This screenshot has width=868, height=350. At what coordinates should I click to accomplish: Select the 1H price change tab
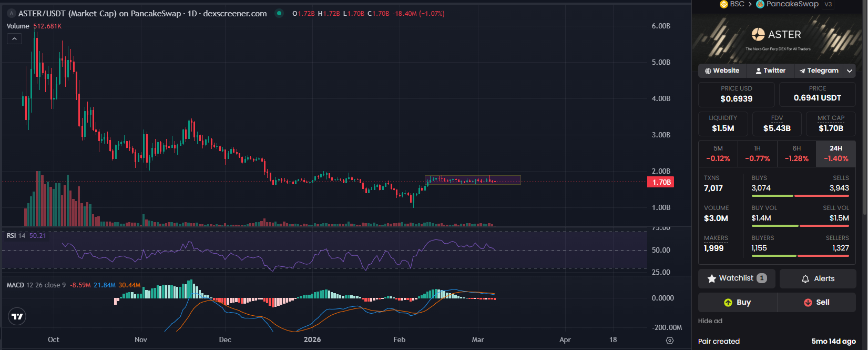pyautogui.click(x=757, y=154)
